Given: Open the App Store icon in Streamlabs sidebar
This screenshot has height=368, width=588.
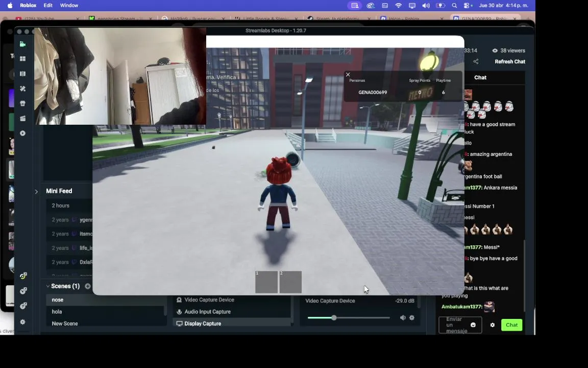Looking at the screenshot, I should (x=22, y=104).
